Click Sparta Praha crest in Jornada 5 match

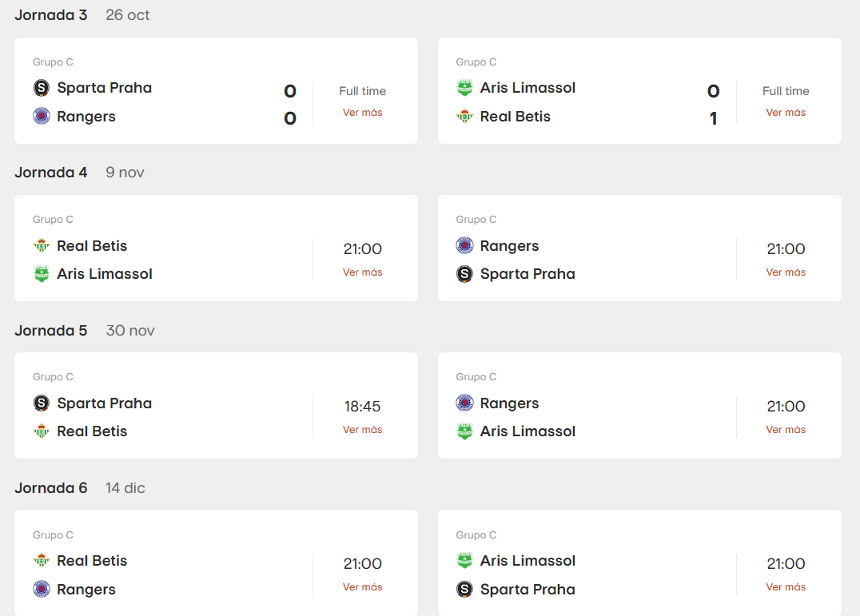[x=42, y=403]
